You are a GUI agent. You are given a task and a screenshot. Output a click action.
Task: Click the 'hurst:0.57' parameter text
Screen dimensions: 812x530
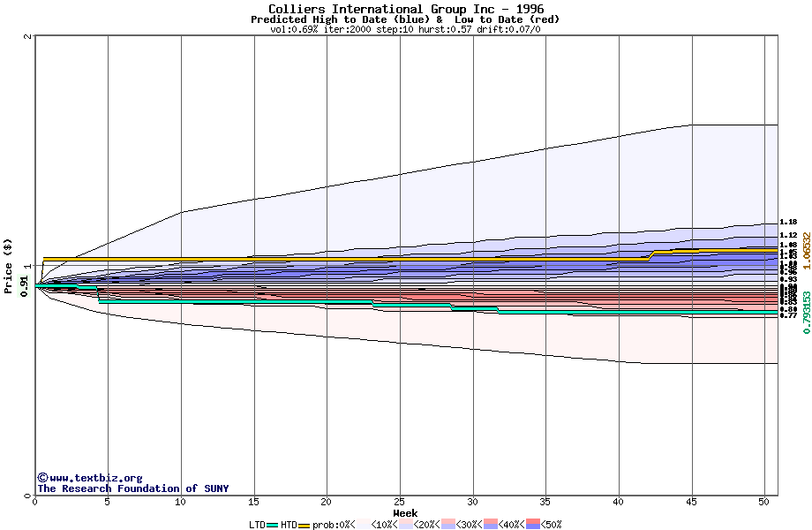[444, 29]
